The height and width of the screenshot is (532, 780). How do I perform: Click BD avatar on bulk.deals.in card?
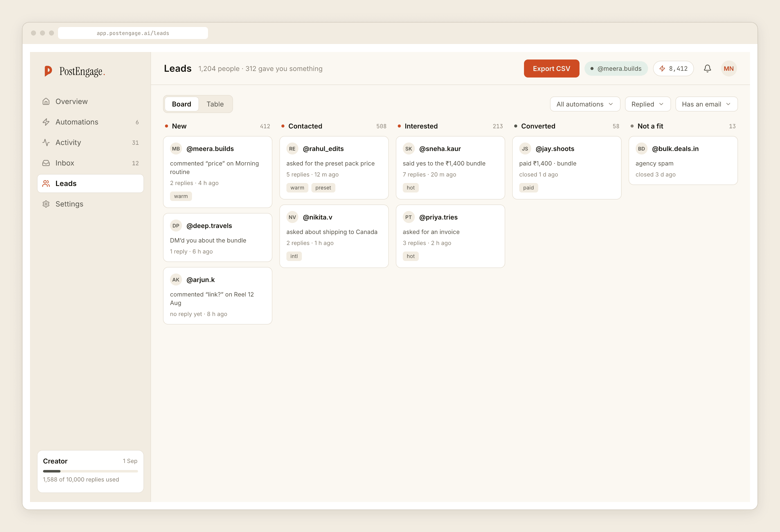(641, 149)
